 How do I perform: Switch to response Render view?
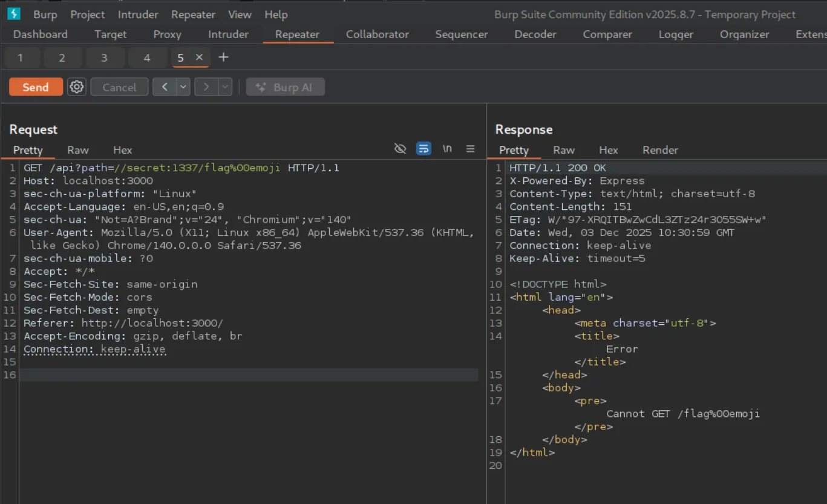pyautogui.click(x=660, y=150)
